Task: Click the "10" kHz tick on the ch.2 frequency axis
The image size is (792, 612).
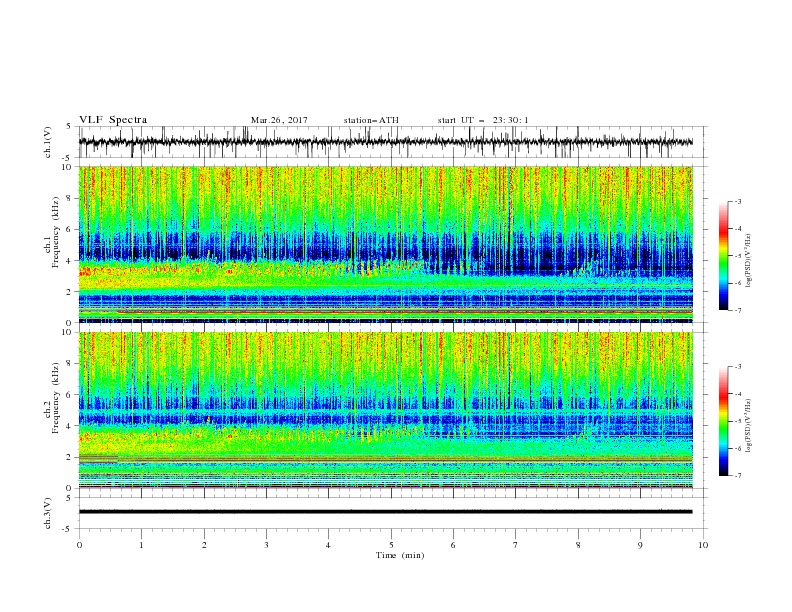Action: [67, 332]
